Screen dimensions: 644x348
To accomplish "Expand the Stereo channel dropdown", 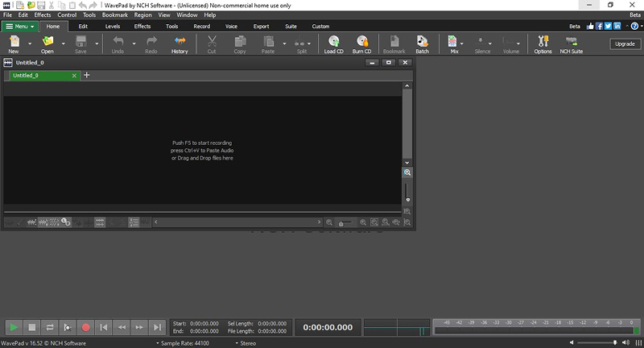I will click(x=246, y=343).
